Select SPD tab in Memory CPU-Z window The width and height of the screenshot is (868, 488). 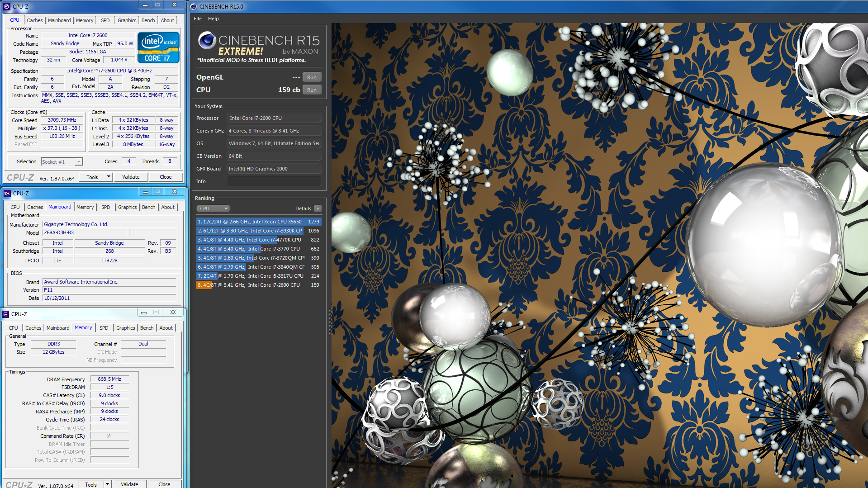pos(104,328)
